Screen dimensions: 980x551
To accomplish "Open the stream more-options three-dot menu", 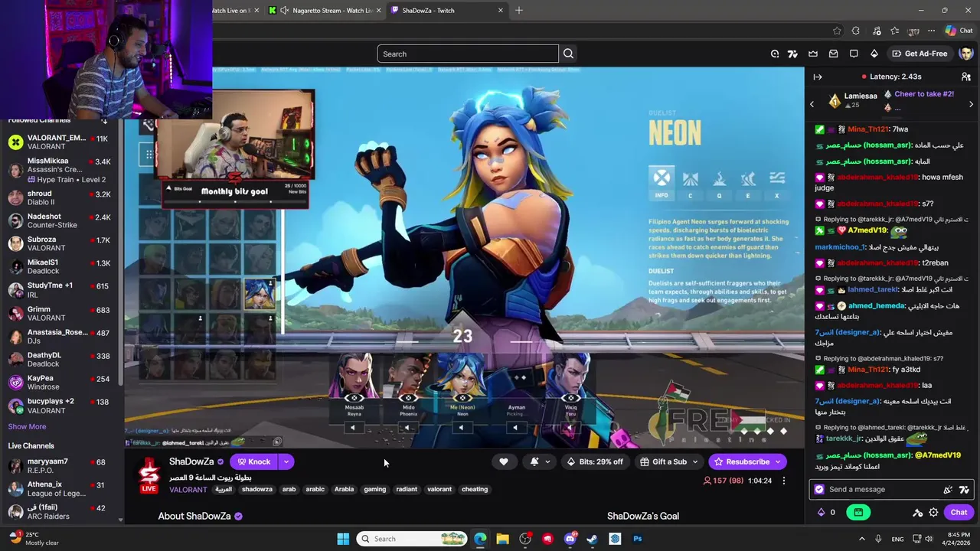I will coord(783,481).
